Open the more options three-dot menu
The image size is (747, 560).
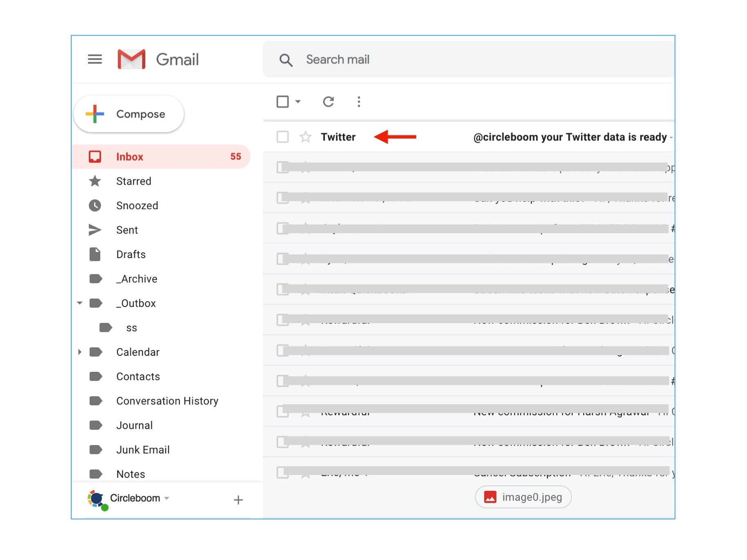[x=359, y=101]
